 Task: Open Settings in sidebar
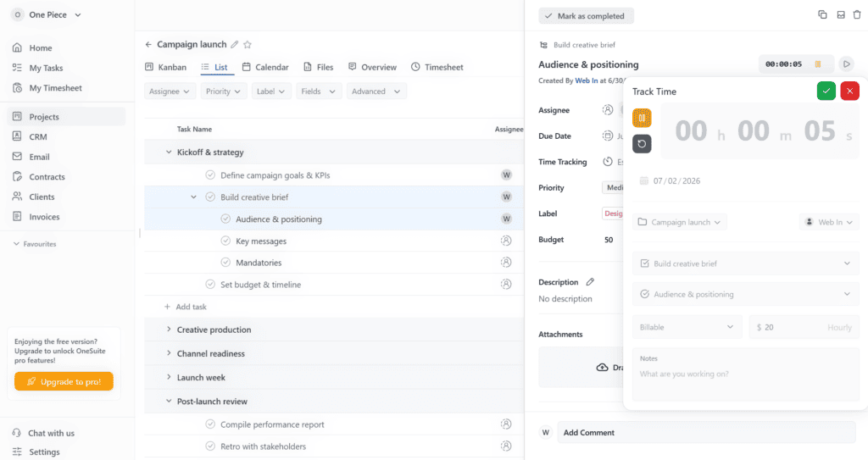pyautogui.click(x=36, y=452)
